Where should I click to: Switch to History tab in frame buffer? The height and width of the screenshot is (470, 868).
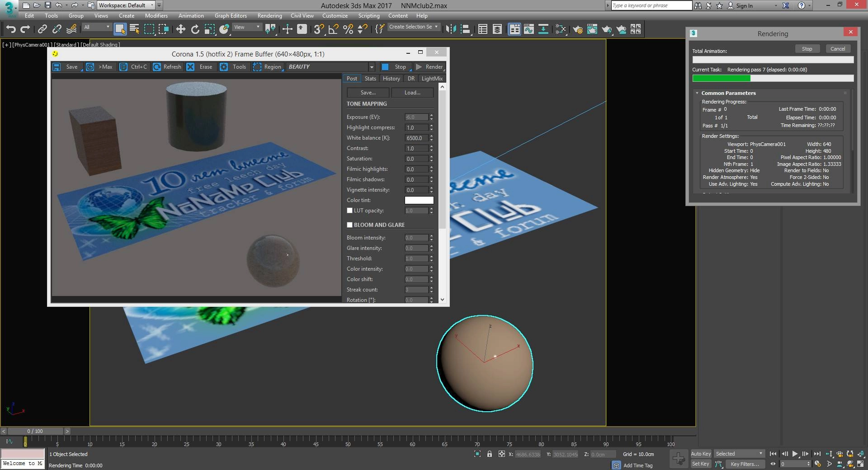(391, 79)
